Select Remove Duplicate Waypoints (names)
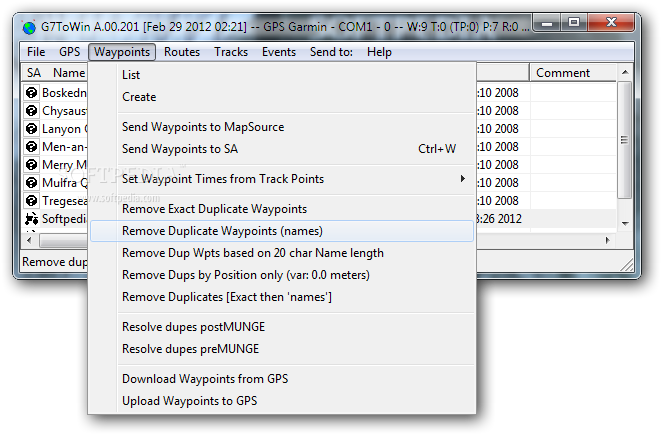Screen dimensions: 662x435 282,231
